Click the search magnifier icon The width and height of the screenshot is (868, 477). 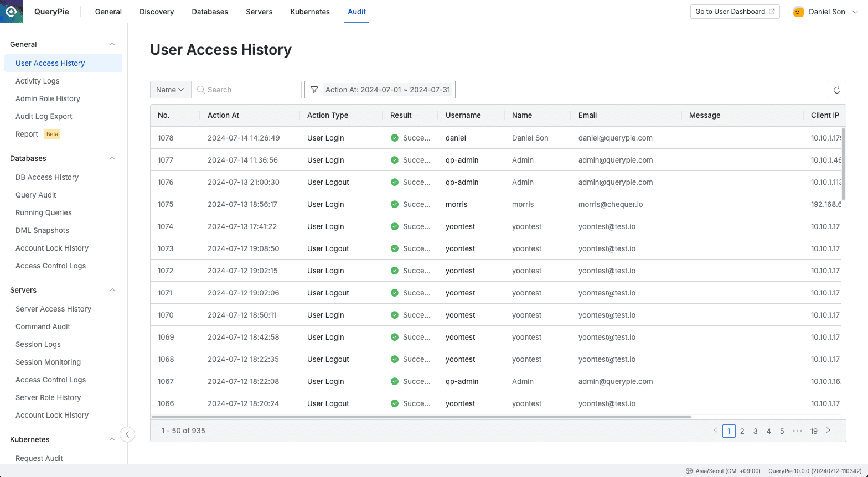coord(201,90)
